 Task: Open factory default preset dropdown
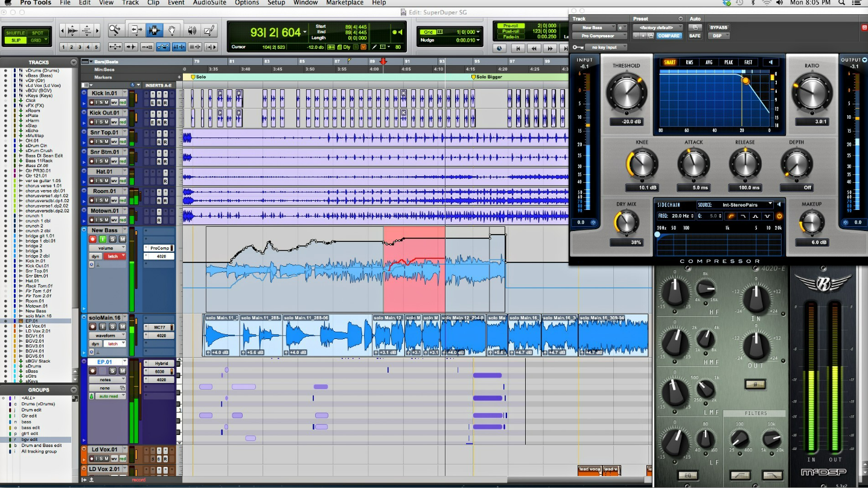[658, 28]
